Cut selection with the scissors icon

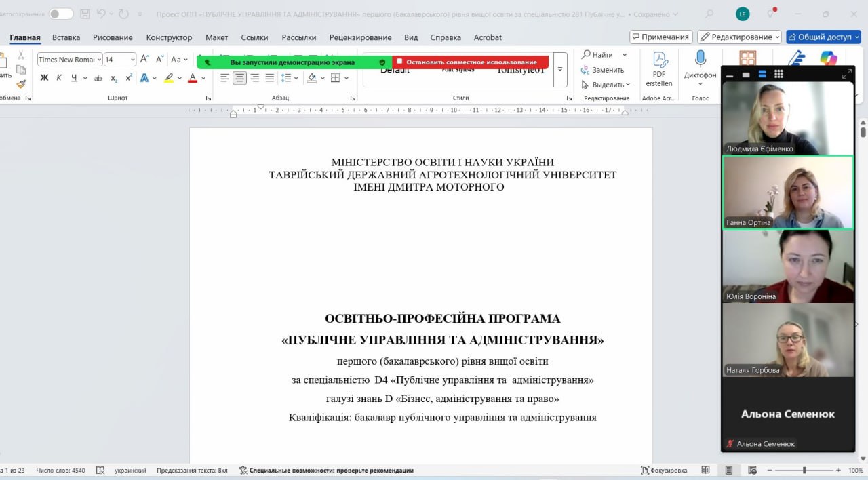point(21,56)
